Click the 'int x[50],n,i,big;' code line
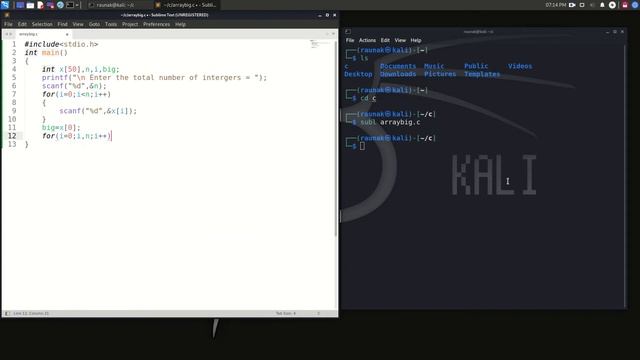The height and width of the screenshot is (360, 640). [x=80, y=69]
